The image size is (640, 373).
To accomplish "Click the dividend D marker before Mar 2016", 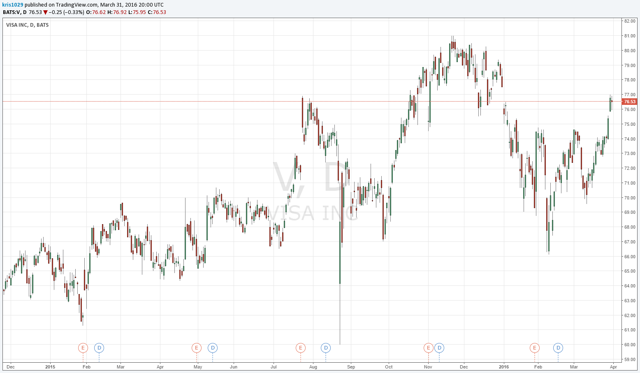I will tap(558, 348).
